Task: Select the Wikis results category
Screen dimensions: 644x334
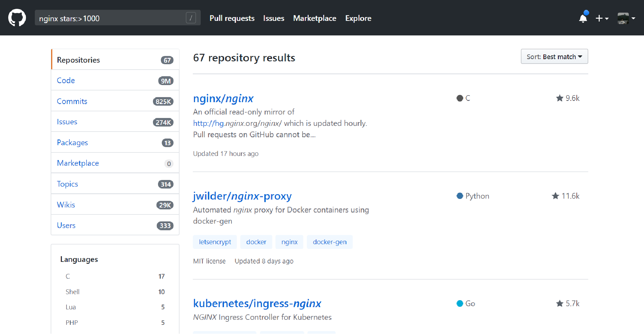Action: 66,205
